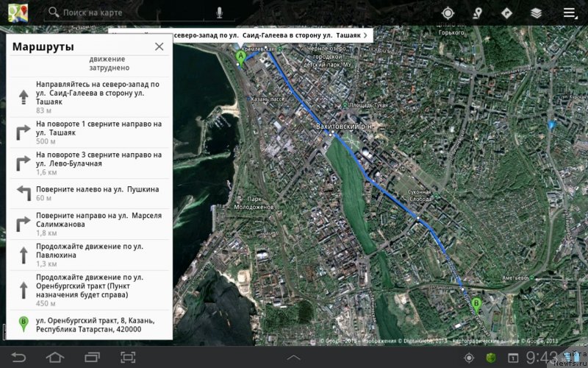The height and width of the screenshot is (368, 588).
Task: Tap the green destination marker B on map
Action: 476,302
